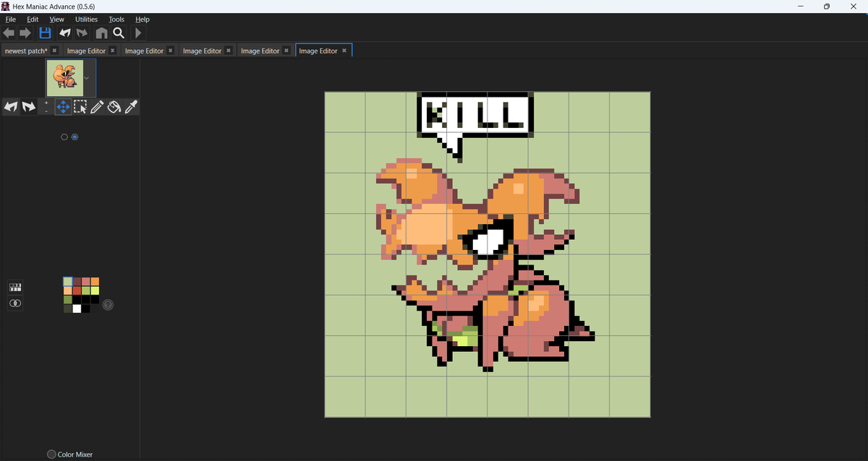The image size is (868, 461).
Task: Open the Tools menu
Action: tap(116, 20)
